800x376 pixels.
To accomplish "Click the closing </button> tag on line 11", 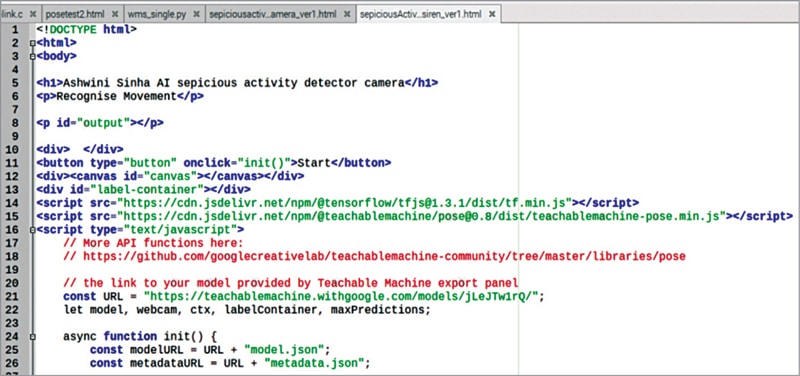I will click(361, 163).
